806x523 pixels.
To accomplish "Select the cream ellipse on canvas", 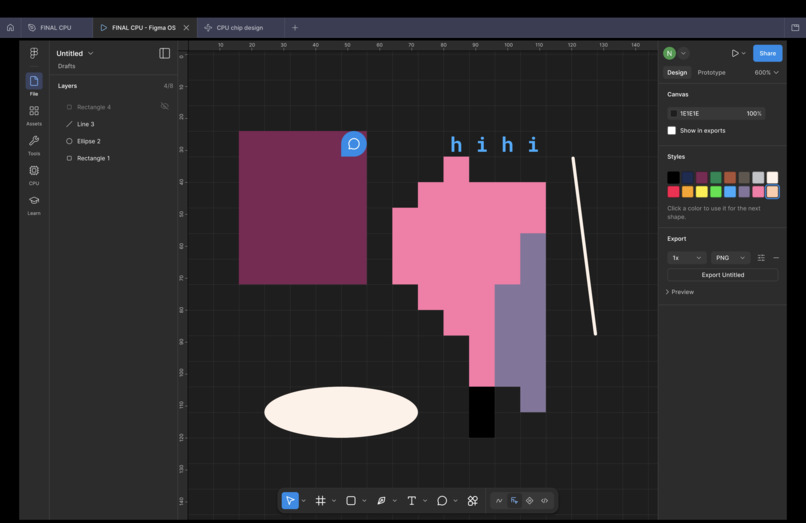I will pyautogui.click(x=341, y=412).
